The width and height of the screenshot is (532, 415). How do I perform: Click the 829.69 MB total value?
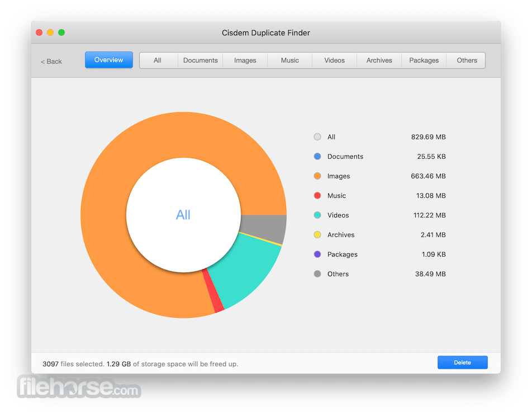[x=428, y=137]
